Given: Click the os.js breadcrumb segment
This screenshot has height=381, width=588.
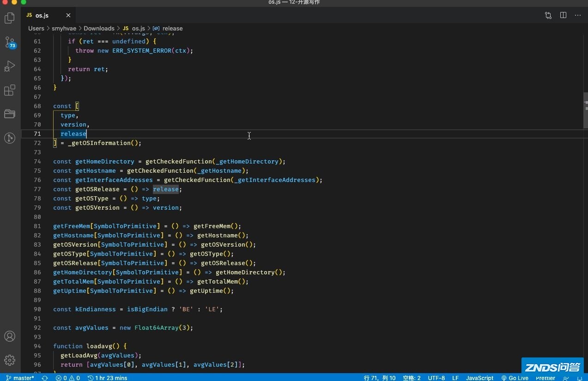Looking at the screenshot, I should pos(134,28).
